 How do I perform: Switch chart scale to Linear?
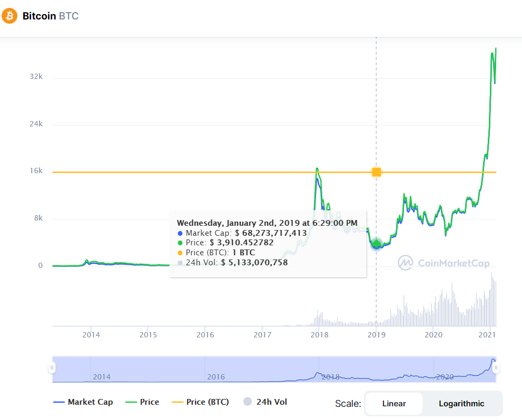[394, 404]
